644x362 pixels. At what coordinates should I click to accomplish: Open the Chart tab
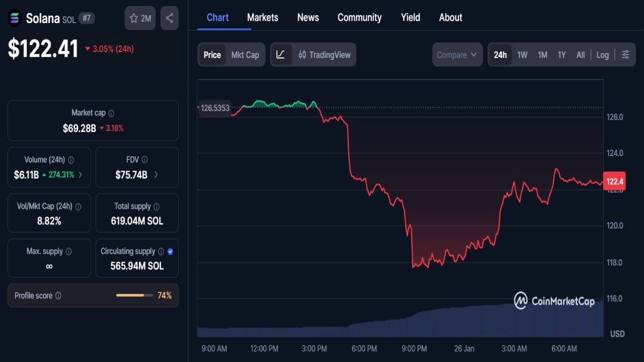coord(218,18)
